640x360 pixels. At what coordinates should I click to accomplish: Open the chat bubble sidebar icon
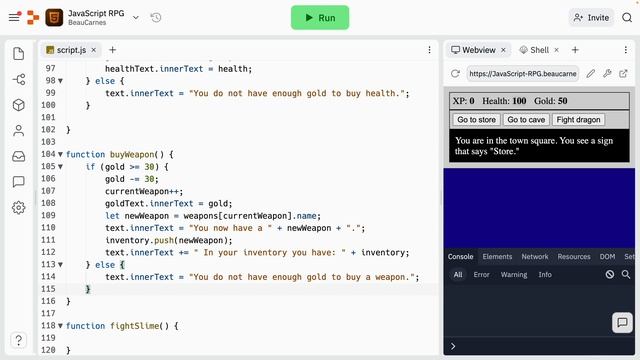pyautogui.click(x=18, y=182)
